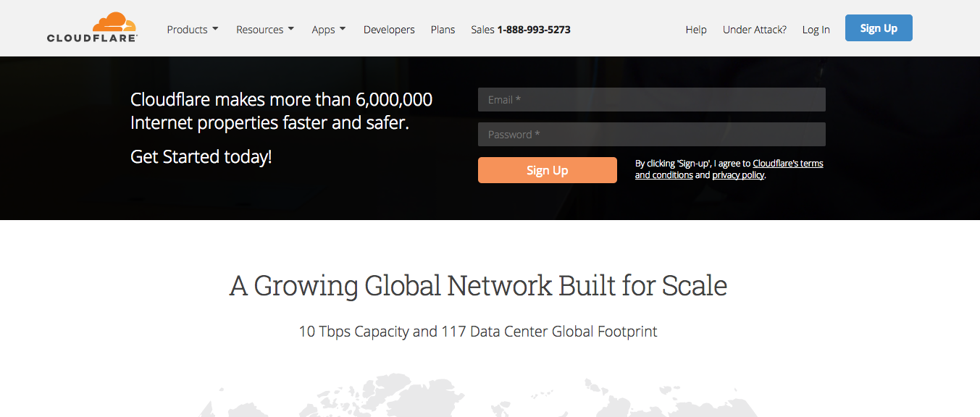Click the '6,000,000 Internet properties' headline text

(x=282, y=111)
